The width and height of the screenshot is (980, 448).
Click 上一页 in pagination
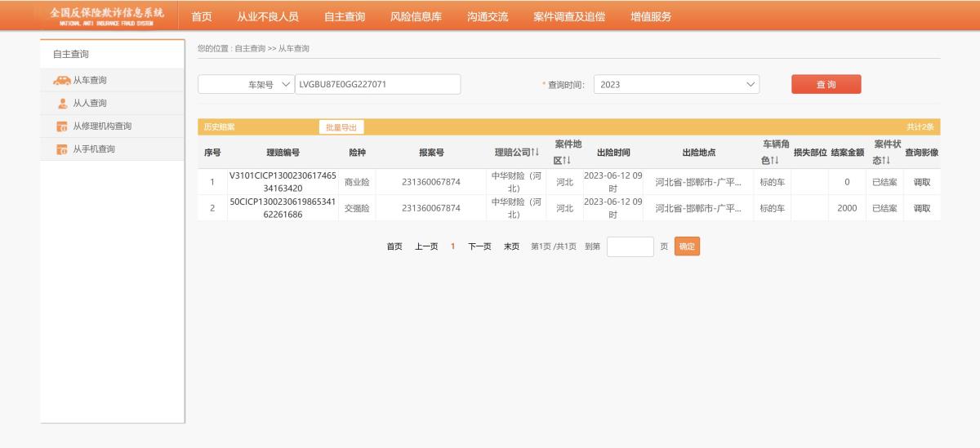(426, 246)
